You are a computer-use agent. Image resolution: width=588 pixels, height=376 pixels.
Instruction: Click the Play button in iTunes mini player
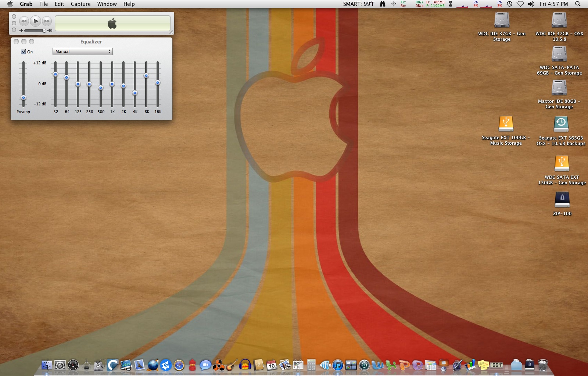pyautogui.click(x=35, y=21)
